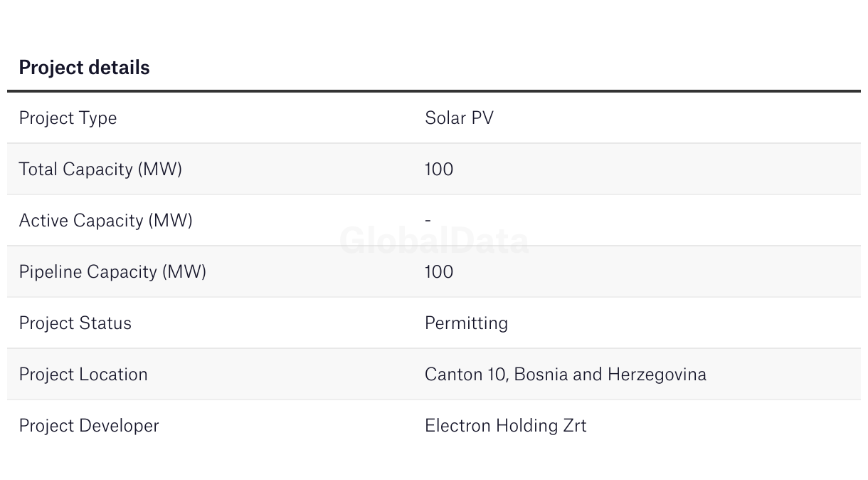868x480 pixels.
Task: Click the dash value for Active Capacity
Action: [428, 221]
